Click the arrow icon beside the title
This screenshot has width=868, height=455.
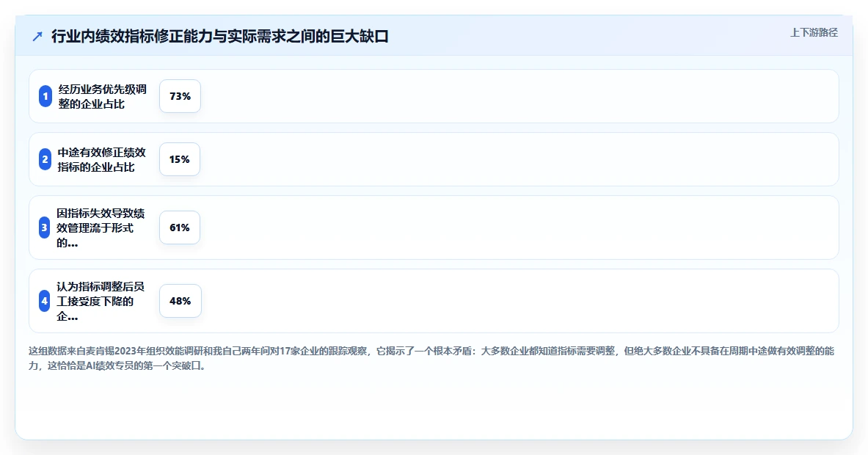pos(37,37)
